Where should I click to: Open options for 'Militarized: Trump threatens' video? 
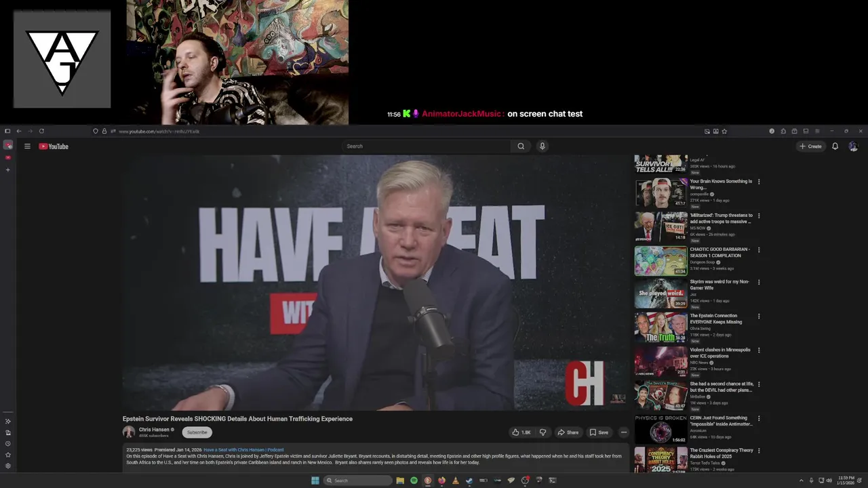click(x=759, y=216)
